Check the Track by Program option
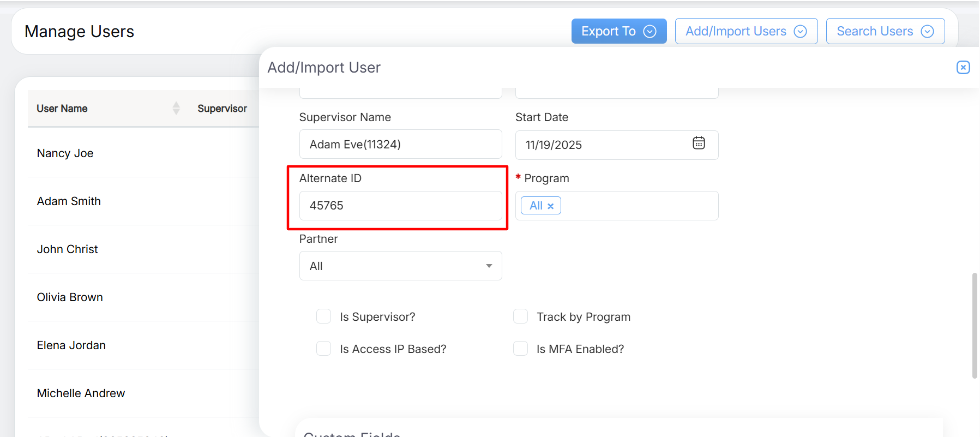Viewport: 980px width, 437px height. (521, 316)
